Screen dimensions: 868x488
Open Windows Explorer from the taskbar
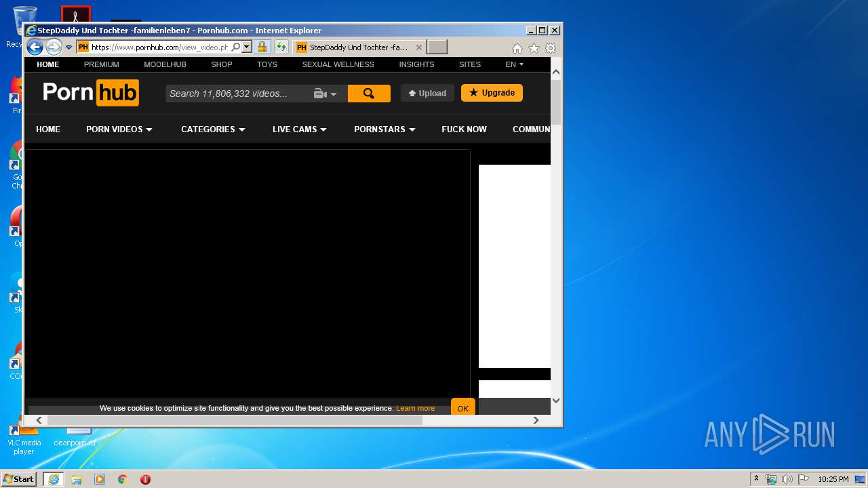pos(77,479)
